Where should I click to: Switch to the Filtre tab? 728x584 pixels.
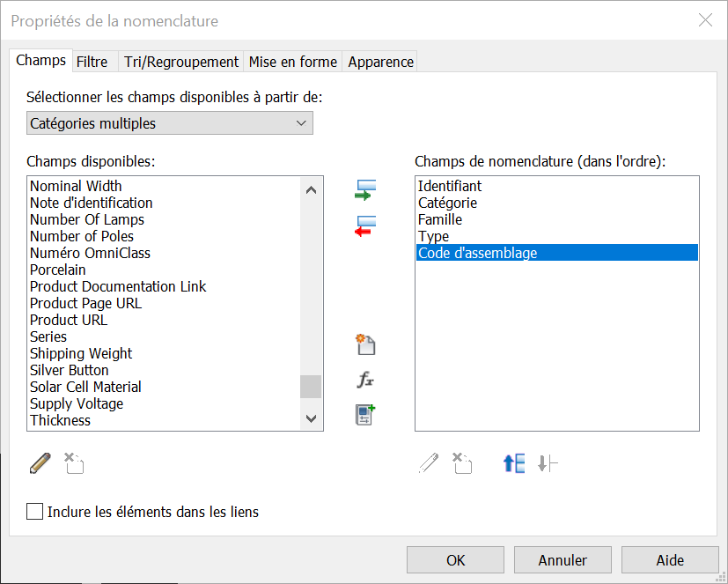92,62
